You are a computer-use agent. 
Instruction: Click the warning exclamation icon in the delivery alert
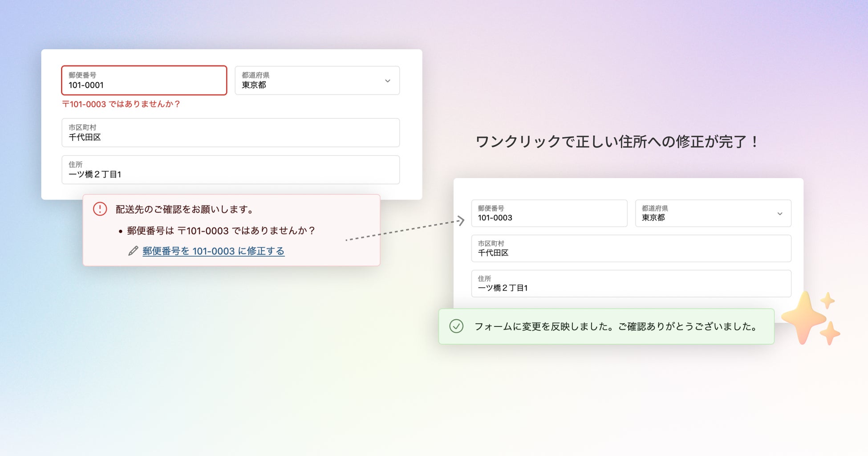click(x=100, y=209)
